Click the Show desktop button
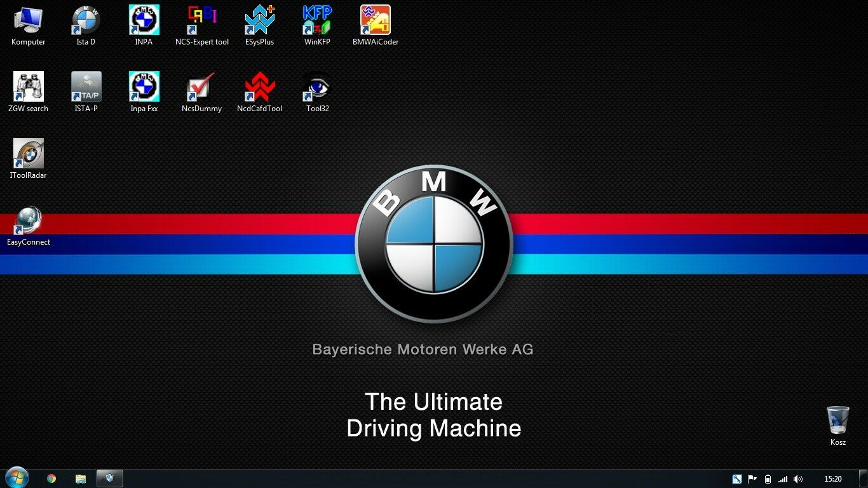This screenshot has width=868, height=488. 864,479
